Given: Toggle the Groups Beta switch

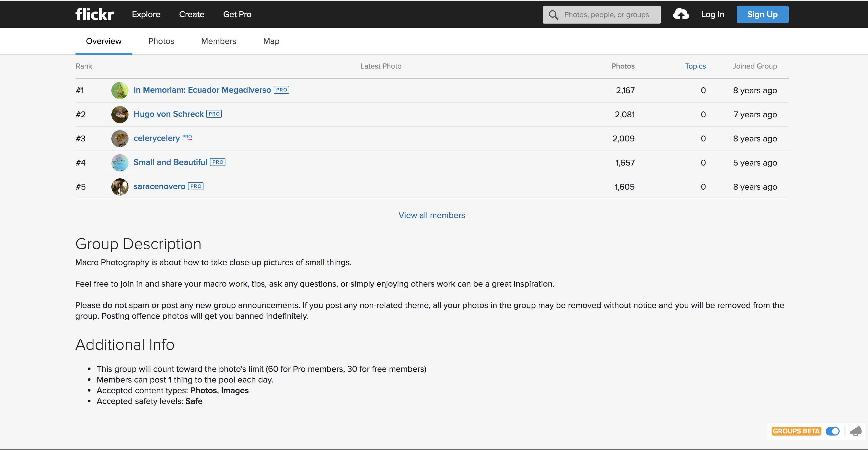Looking at the screenshot, I should pos(832,431).
